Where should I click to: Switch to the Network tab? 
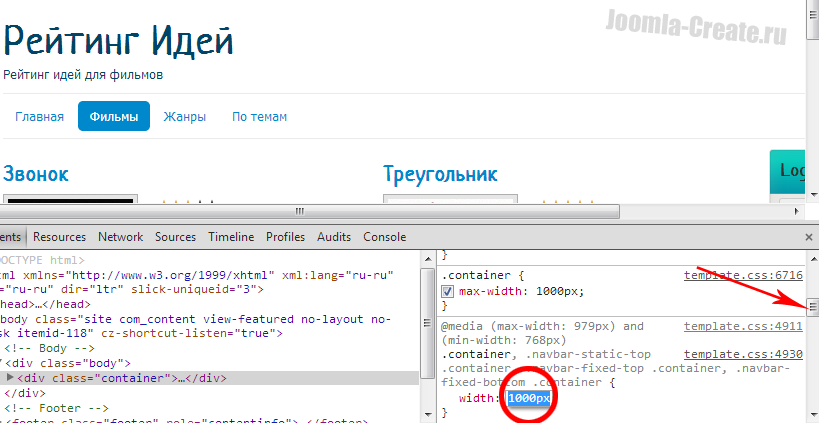pyautogui.click(x=120, y=237)
